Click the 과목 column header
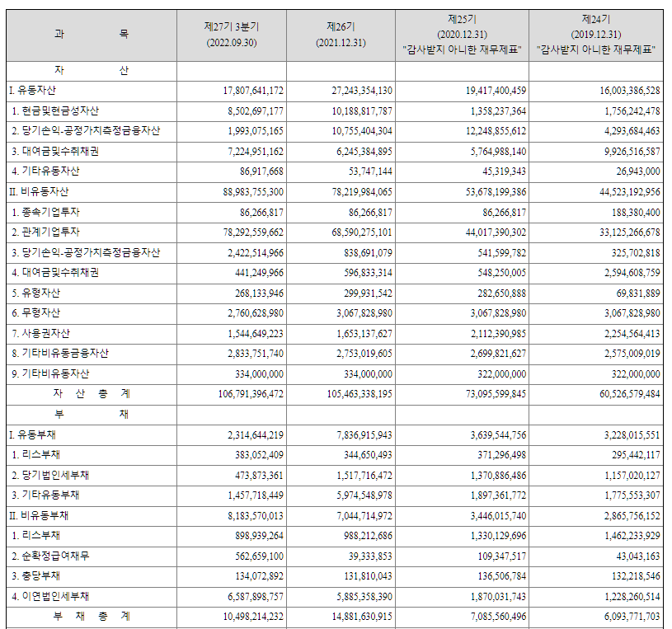 92,35
